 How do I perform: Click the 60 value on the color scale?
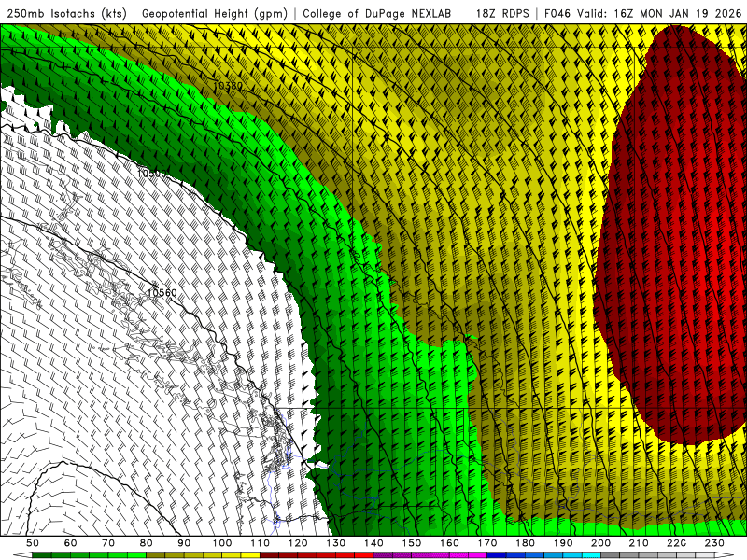[70, 543]
